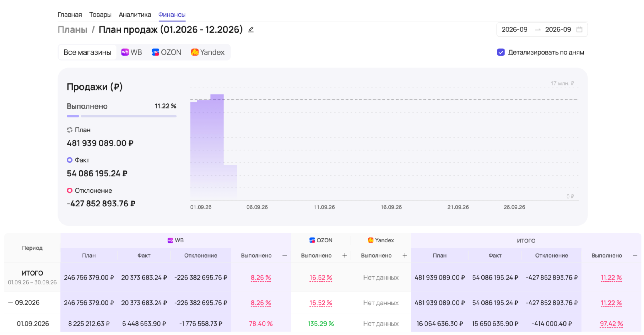644x335 pixels.
Task: Edit plan title with pencil icon
Action: [x=251, y=29]
